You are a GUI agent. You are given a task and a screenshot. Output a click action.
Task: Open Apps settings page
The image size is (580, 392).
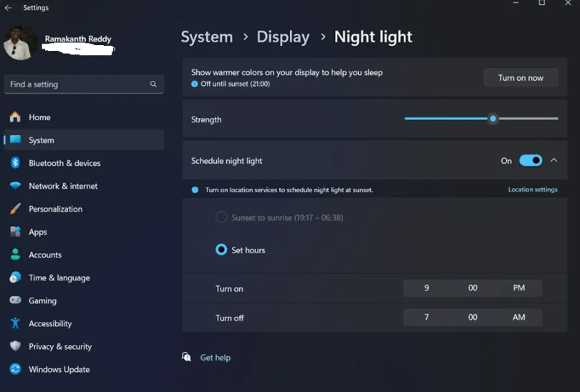[84, 232]
